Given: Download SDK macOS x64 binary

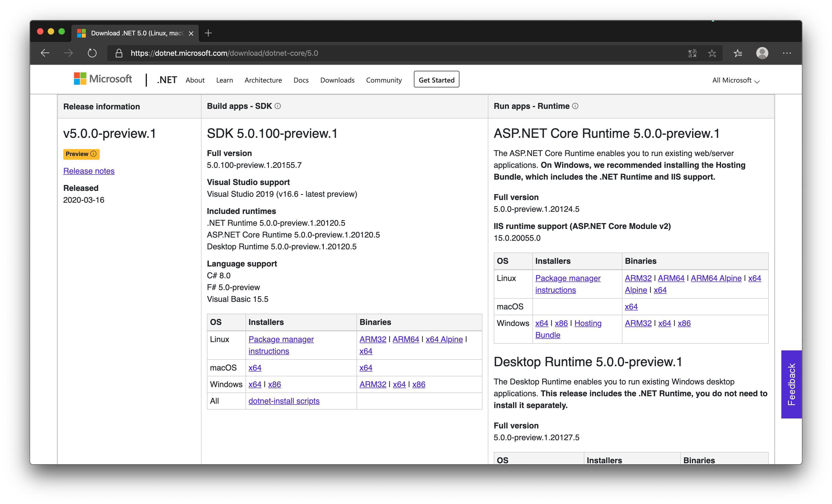Looking at the screenshot, I should [x=366, y=368].
